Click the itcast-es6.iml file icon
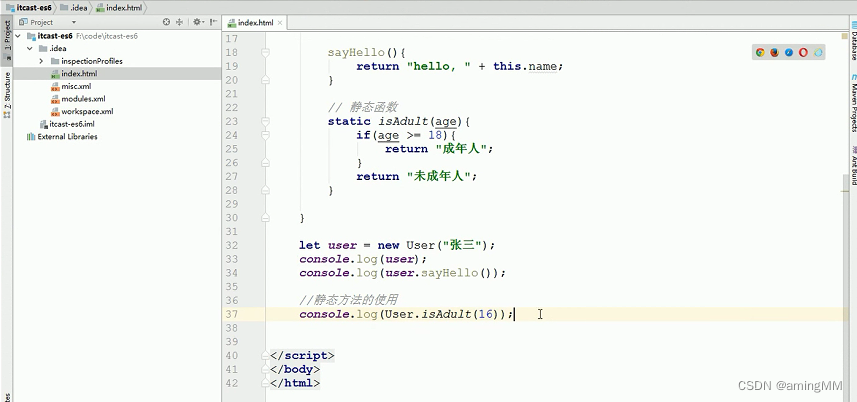The width and height of the screenshot is (857, 402). pos(43,124)
